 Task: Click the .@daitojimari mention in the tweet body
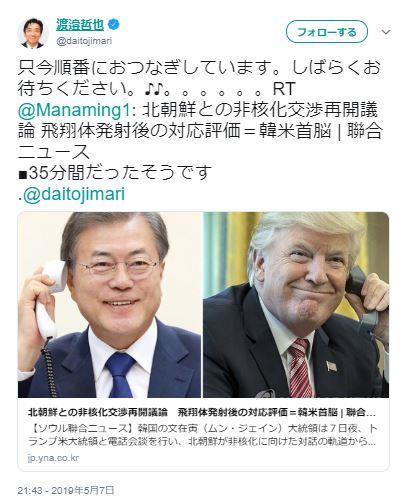tap(72, 194)
